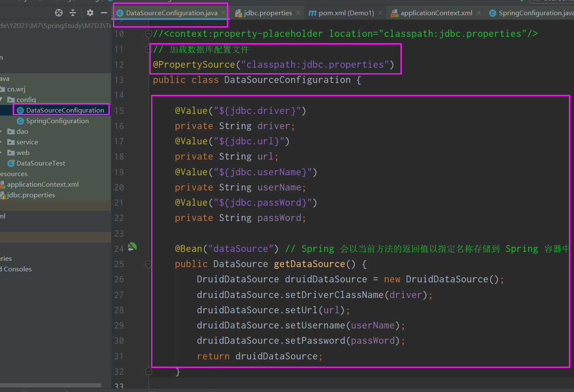The width and height of the screenshot is (574, 392).
Task: Click the collapse all icon in Project panel
Action: click(73, 13)
